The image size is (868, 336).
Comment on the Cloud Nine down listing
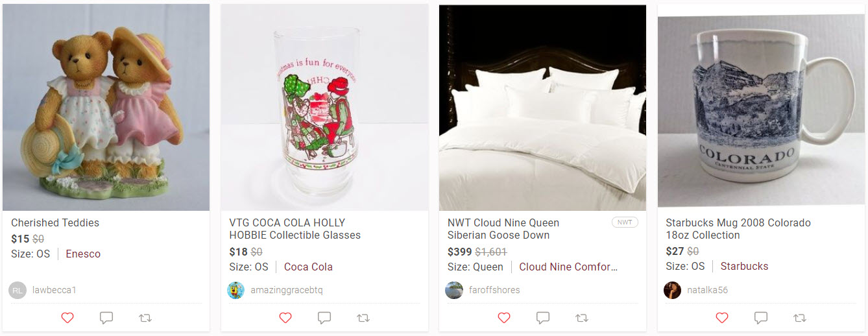coord(543,318)
